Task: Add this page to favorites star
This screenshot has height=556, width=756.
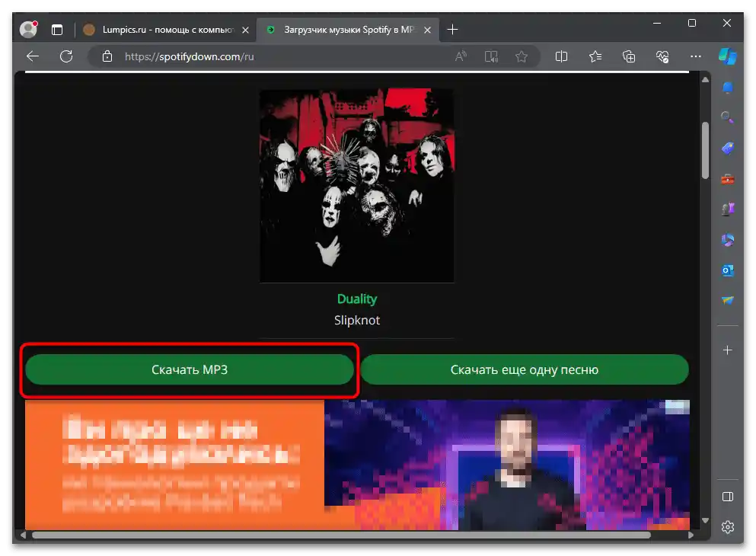Action: coord(522,56)
